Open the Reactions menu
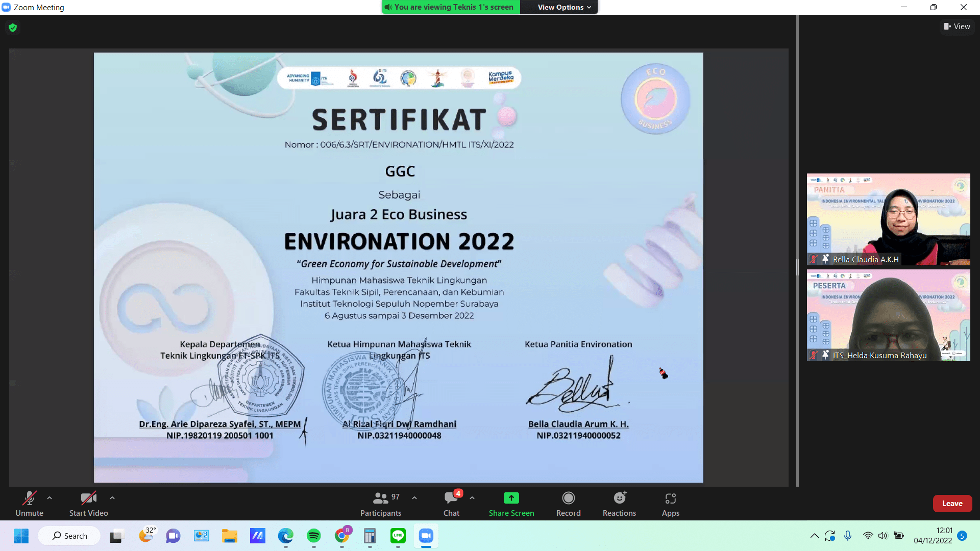 [x=619, y=504]
